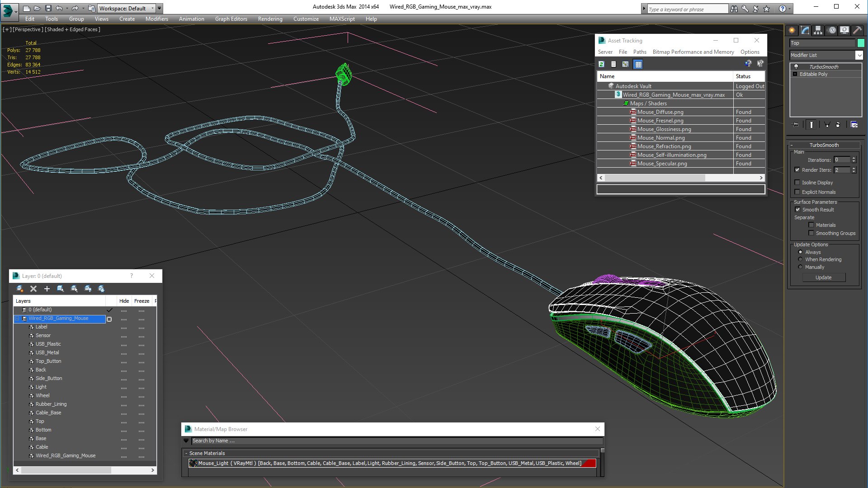Click the Mouse_Light material preview swatch
Image resolution: width=868 pixels, height=488 pixels.
(193, 463)
